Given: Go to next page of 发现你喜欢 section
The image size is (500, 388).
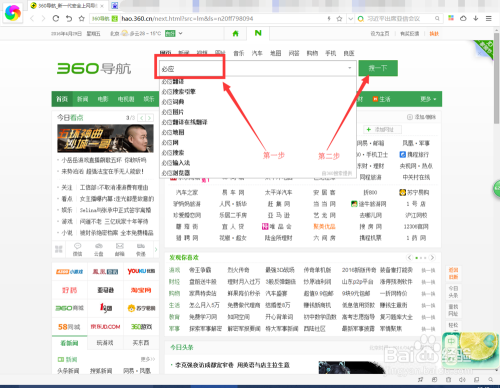Looking at the screenshot, I should [432, 257].
